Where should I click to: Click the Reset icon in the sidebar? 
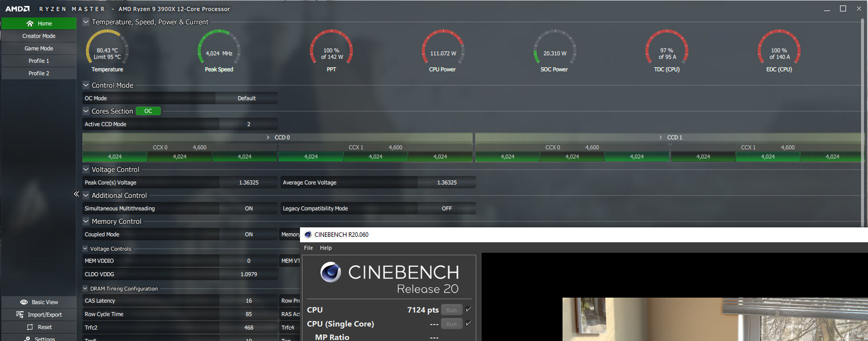[x=30, y=327]
